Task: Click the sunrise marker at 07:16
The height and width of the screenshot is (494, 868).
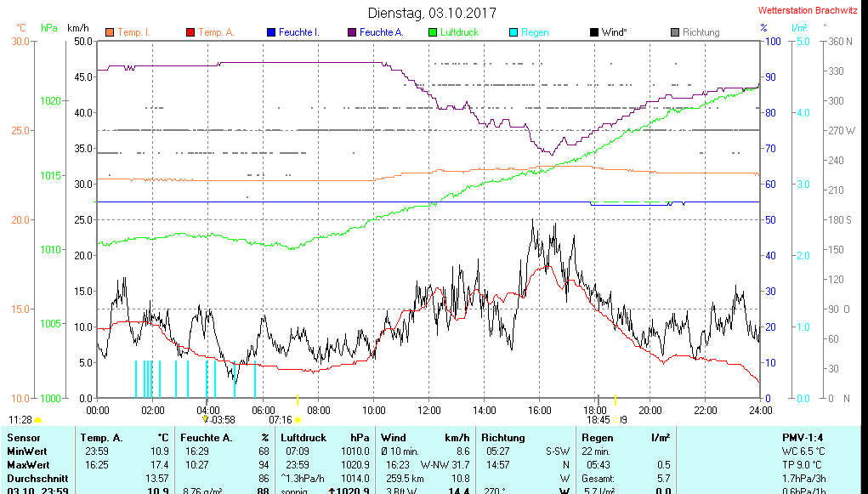Action: click(x=298, y=420)
